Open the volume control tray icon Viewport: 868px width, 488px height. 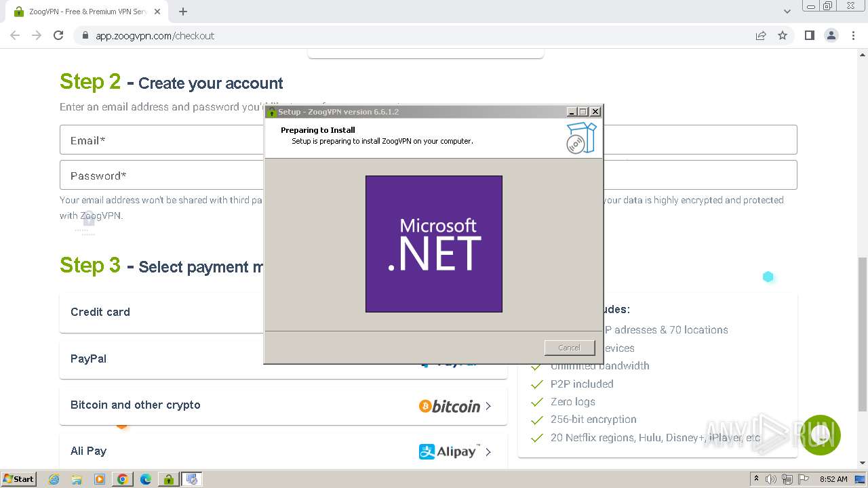coord(771,479)
